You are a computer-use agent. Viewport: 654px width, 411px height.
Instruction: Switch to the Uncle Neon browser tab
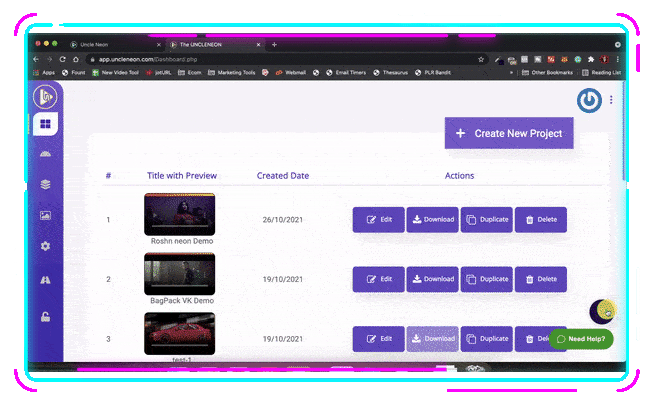115,44
